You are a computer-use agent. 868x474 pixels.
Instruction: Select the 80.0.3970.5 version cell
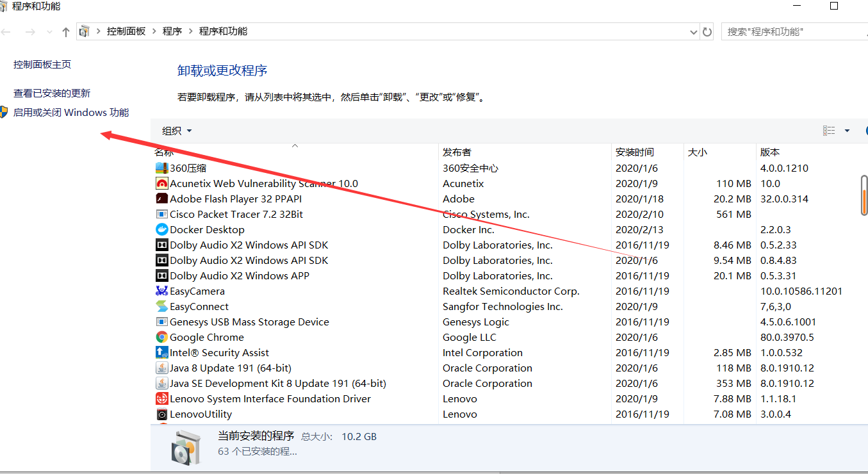tap(787, 337)
